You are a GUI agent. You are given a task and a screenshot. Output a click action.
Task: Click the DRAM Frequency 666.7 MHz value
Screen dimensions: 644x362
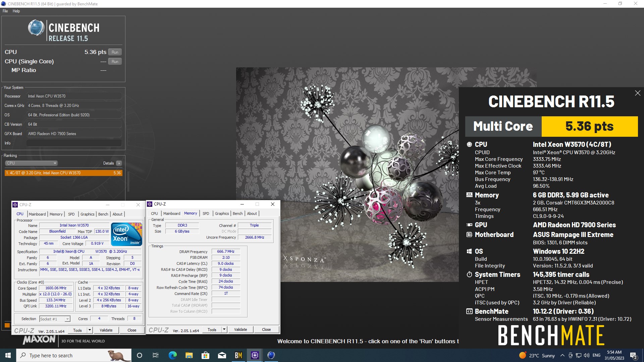pyautogui.click(x=226, y=251)
